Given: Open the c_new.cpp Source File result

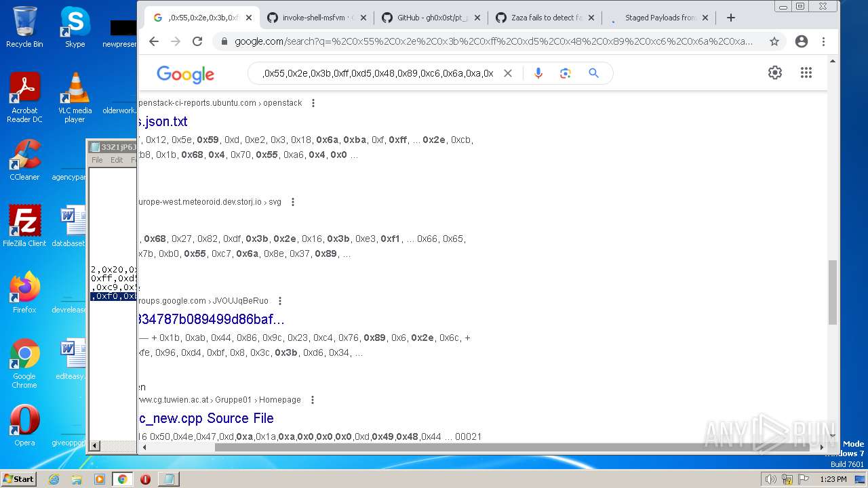Looking at the screenshot, I should tap(205, 418).
